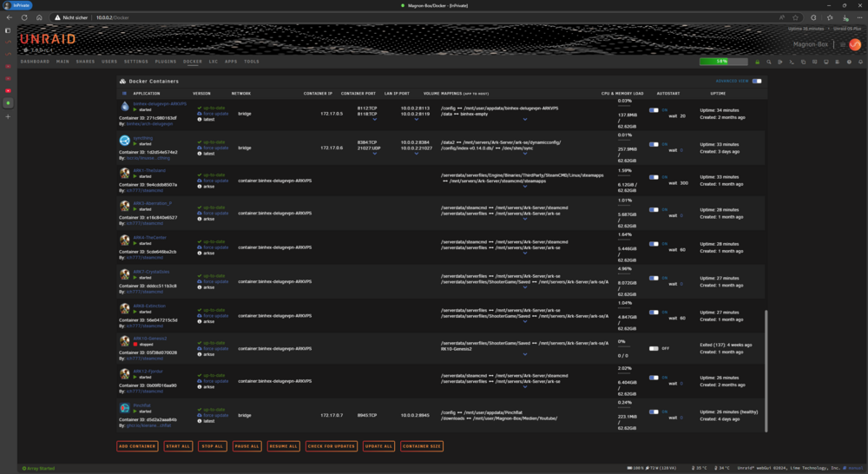The height and width of the screenshot is (474, 868).
Task: Open the Shares menu tab
Action: pyautogui.click(x=85, y=62)
